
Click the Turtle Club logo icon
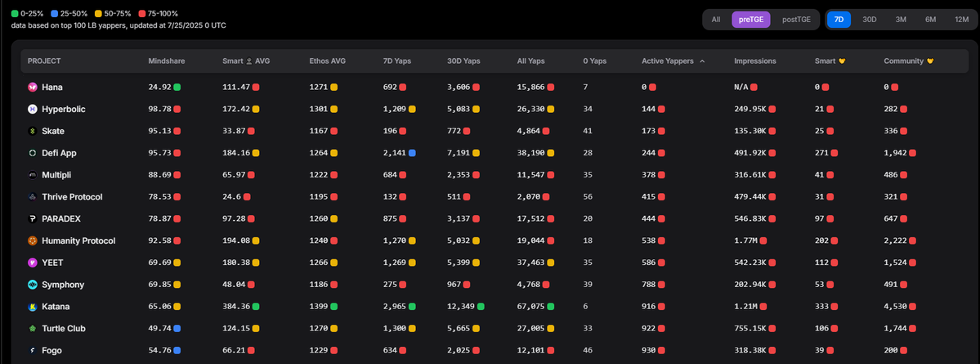pyautogui.click(x=33, y=328)
